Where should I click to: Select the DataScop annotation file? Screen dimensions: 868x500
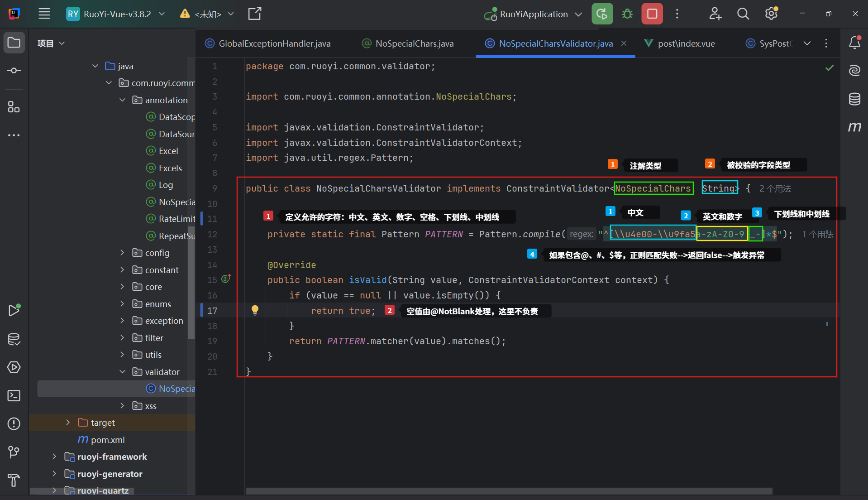coord(171,117)
